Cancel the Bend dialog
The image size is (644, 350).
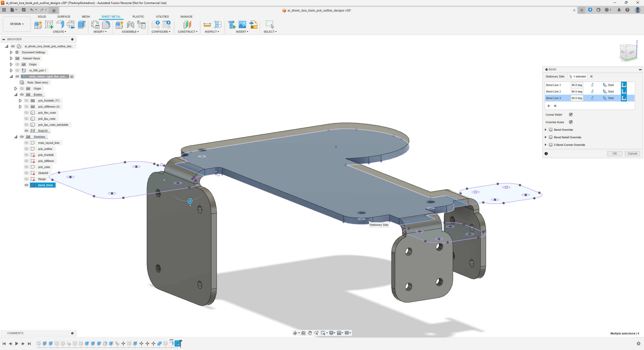pos(632,154)
